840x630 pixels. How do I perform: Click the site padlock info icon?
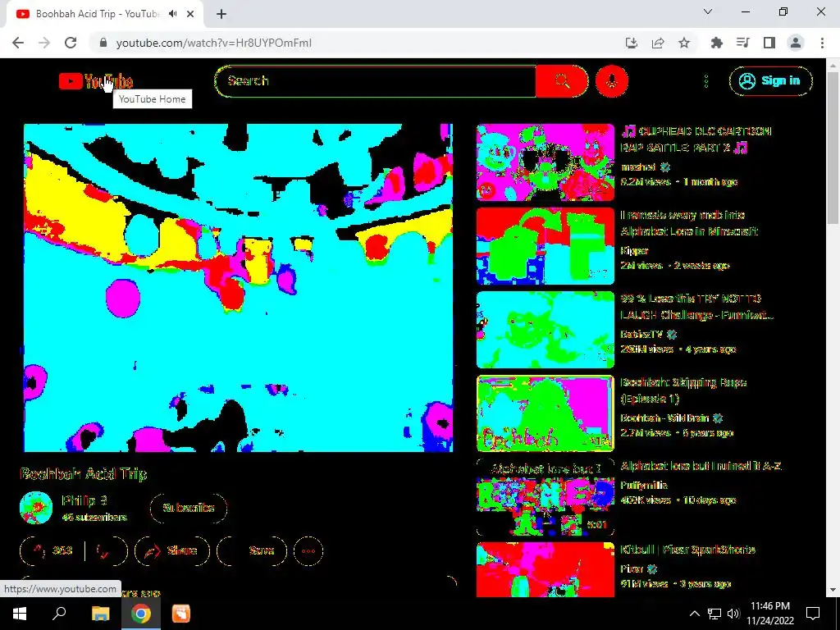point(103,43)
